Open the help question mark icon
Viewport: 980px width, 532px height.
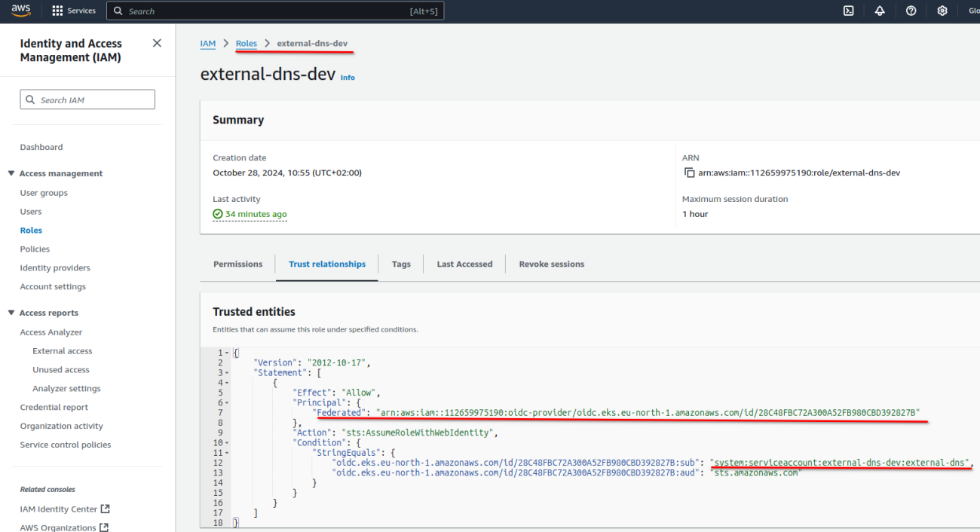[911, 11]
